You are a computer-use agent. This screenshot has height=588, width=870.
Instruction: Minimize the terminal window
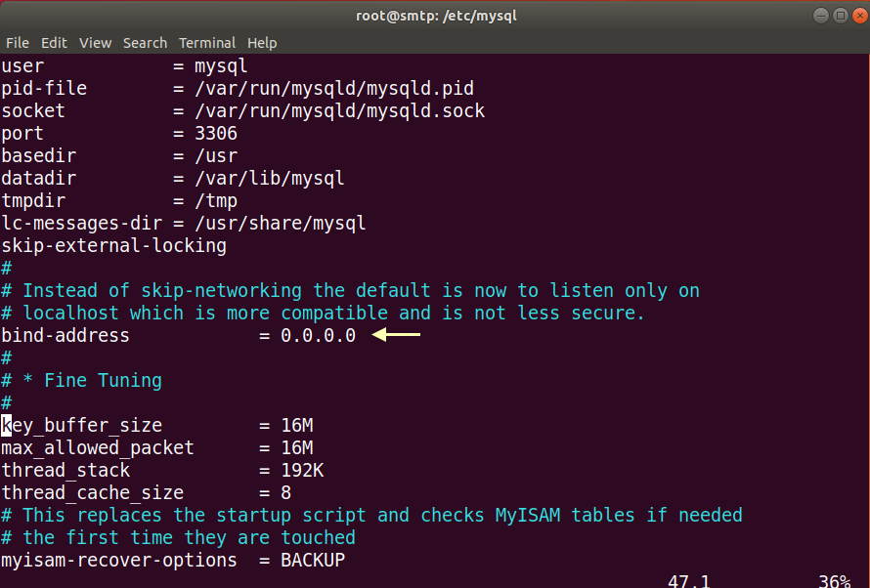click(820, 16)
